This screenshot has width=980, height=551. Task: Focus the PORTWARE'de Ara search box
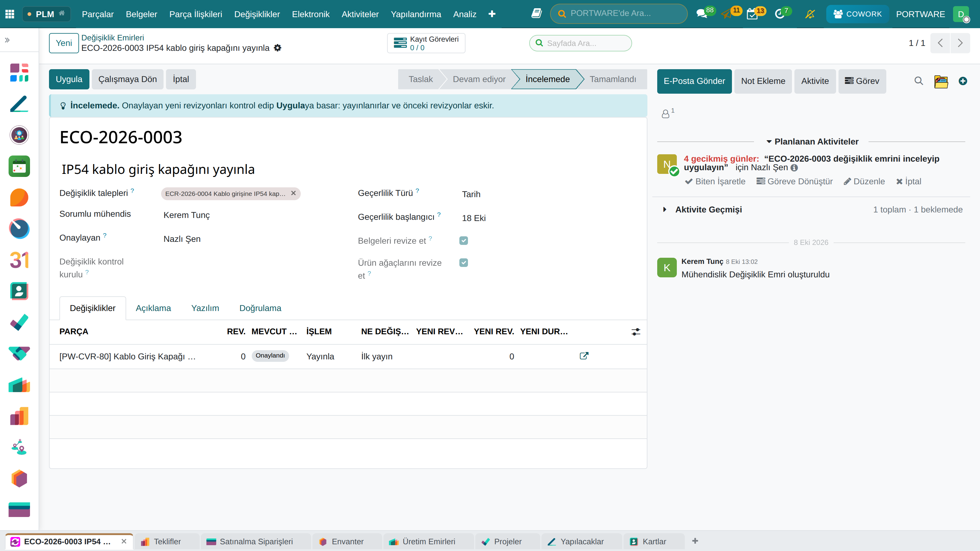(x=618, y=14)
